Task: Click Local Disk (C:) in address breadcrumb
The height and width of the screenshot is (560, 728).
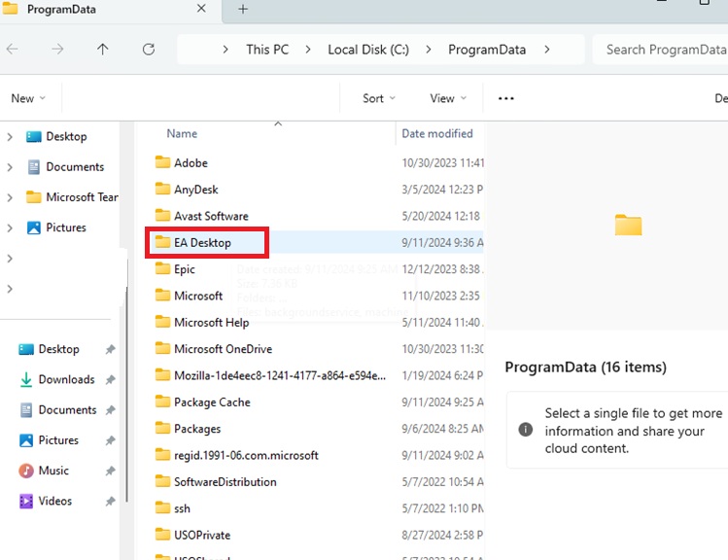Action: pos(367,50)
